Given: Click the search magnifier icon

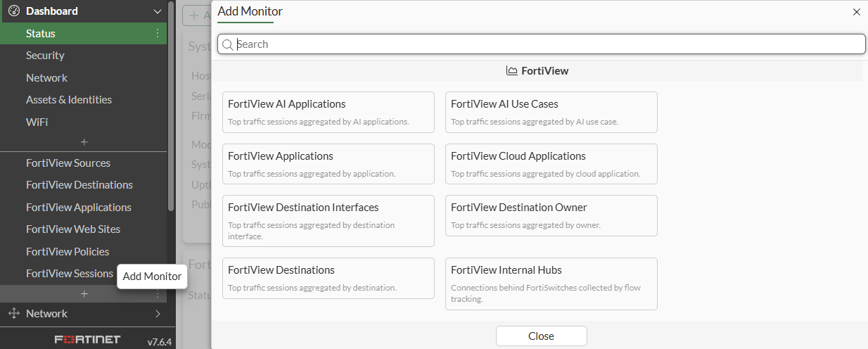Looking at the screenshot, I should pos(227,44).
